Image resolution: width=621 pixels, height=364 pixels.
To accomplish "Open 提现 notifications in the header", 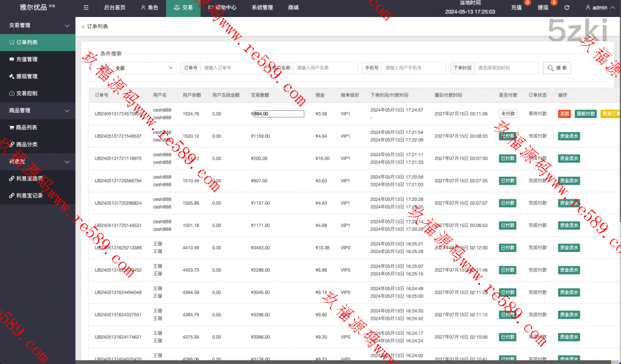I will tap(543, 8).
